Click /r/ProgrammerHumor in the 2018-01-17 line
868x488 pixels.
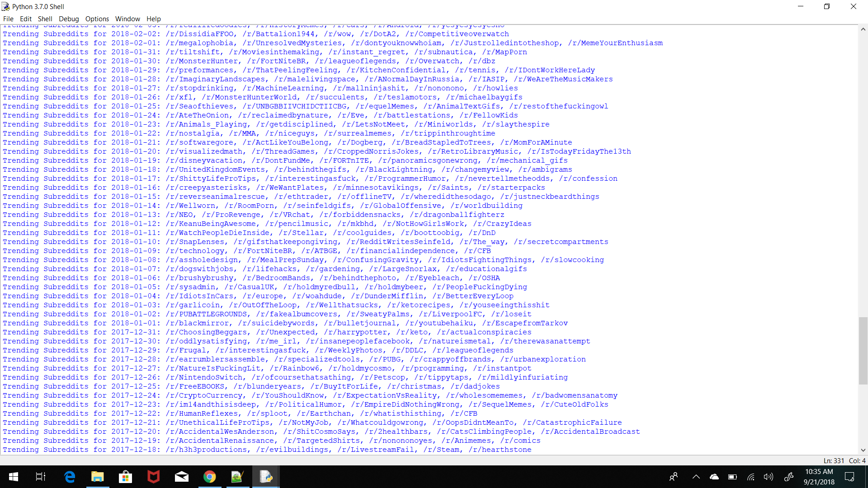[x=405, y=178]
